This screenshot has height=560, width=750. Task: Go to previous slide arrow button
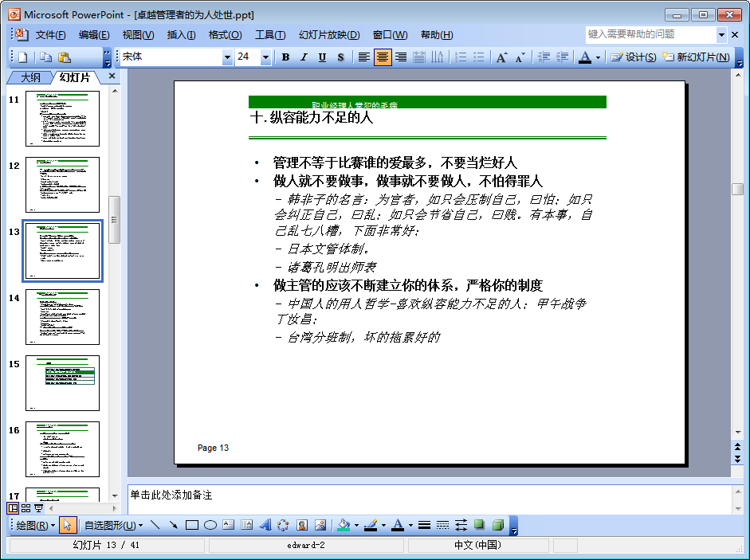(x=737, y=446)
